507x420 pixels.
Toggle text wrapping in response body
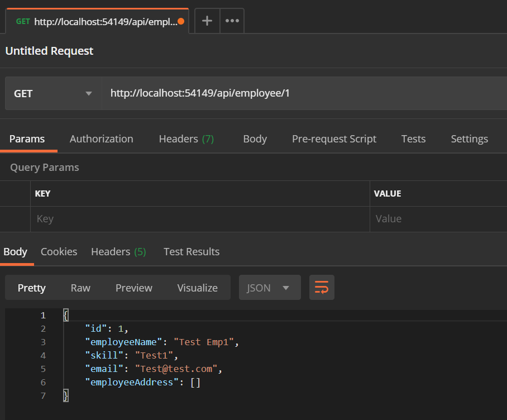pyautogui.click(x=322, y=287)
